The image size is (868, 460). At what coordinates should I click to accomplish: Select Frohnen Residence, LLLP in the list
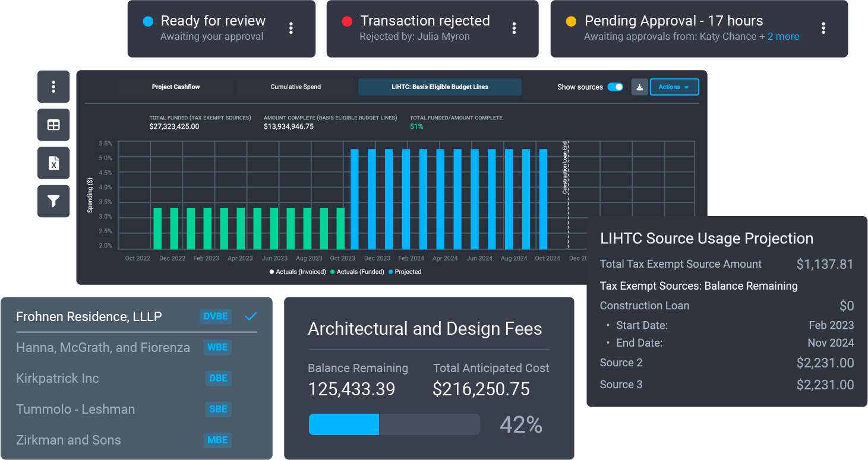coord(89,316)
